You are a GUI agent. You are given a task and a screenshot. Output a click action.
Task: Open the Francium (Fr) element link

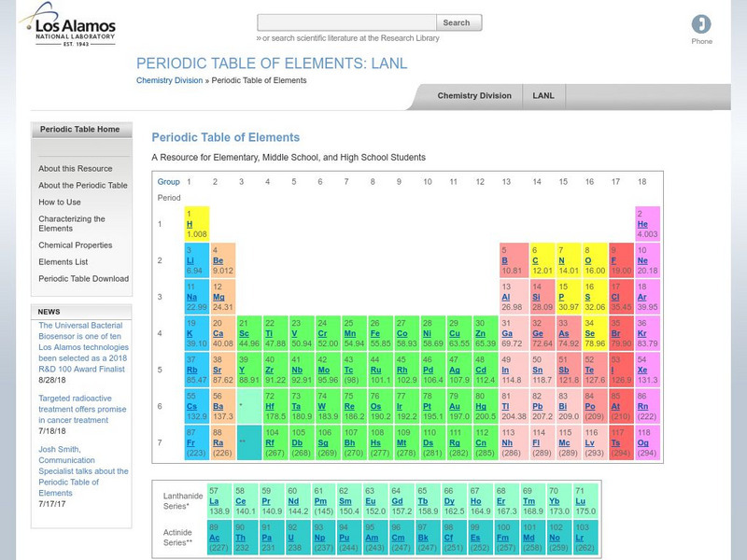[190, 442]
